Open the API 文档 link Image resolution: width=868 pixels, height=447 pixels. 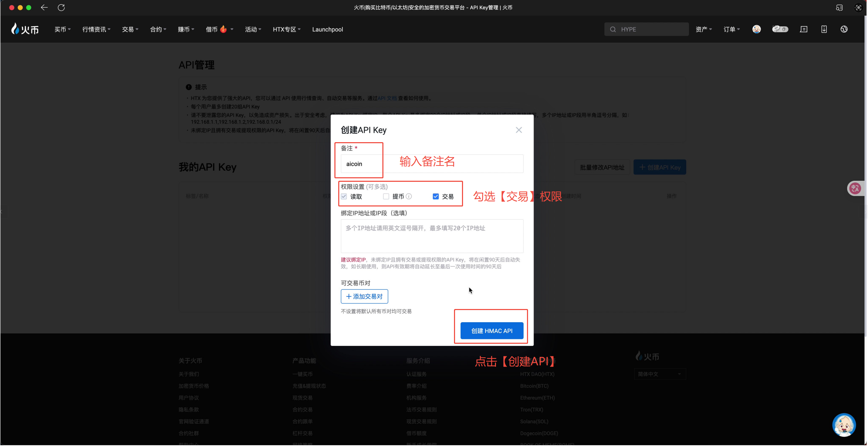pyautogui.click(x=387, y=98)
